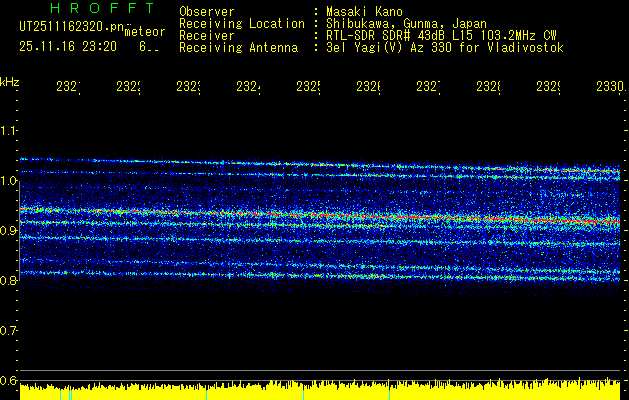Click the 2325 time axis label
Viewport: 629px width, 400px height.
click(x=308, y=87)
